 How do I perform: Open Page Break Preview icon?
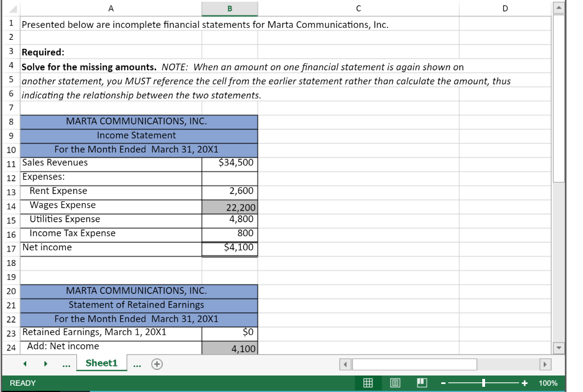(422, 383)
